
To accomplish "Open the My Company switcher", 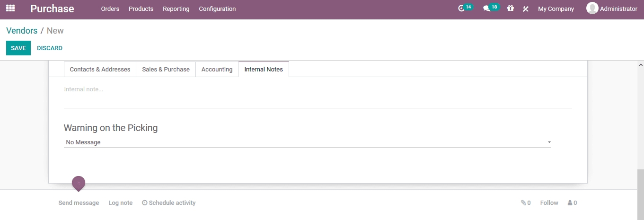I will pos(556,9).
